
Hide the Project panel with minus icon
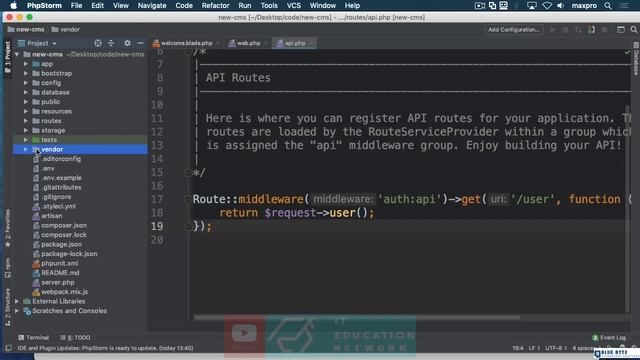pyautogui.click(x=140, y=43)
